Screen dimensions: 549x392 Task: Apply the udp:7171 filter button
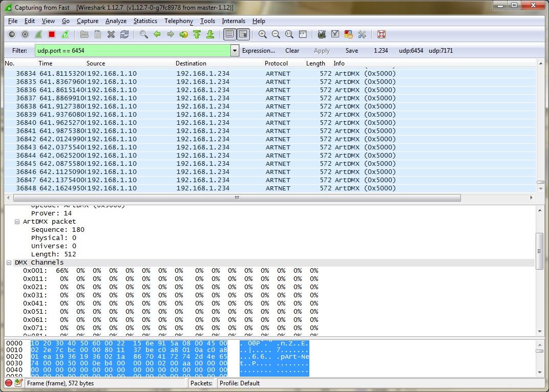coord(441,51)
